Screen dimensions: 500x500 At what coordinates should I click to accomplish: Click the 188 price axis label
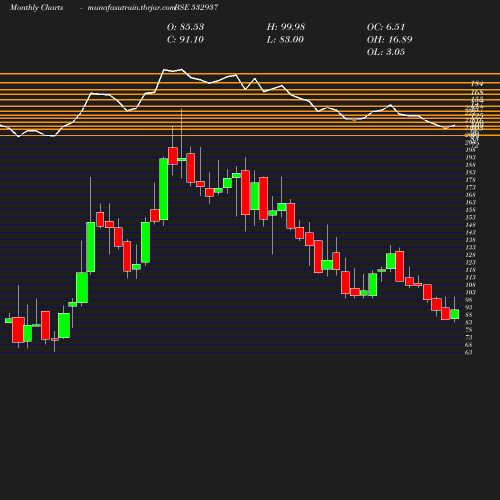coord(470,165)
